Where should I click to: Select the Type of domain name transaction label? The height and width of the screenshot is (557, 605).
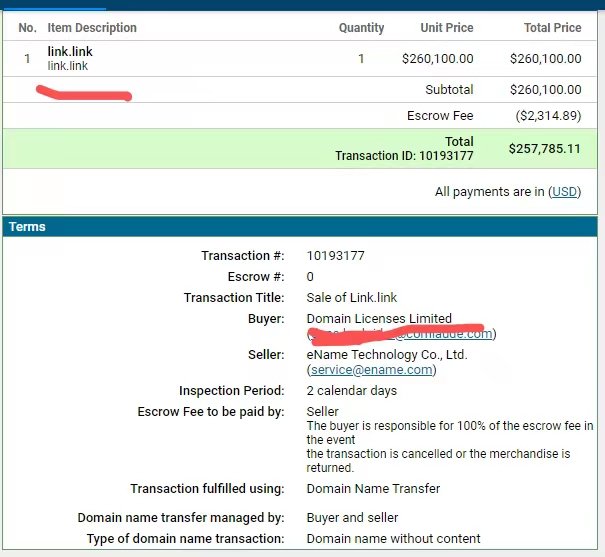[185, 538]
